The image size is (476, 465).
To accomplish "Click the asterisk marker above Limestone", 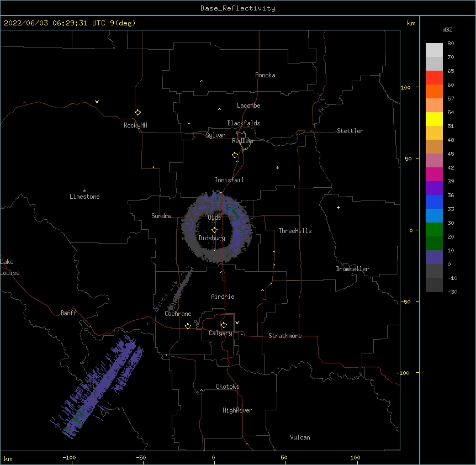I will (84, 191).
